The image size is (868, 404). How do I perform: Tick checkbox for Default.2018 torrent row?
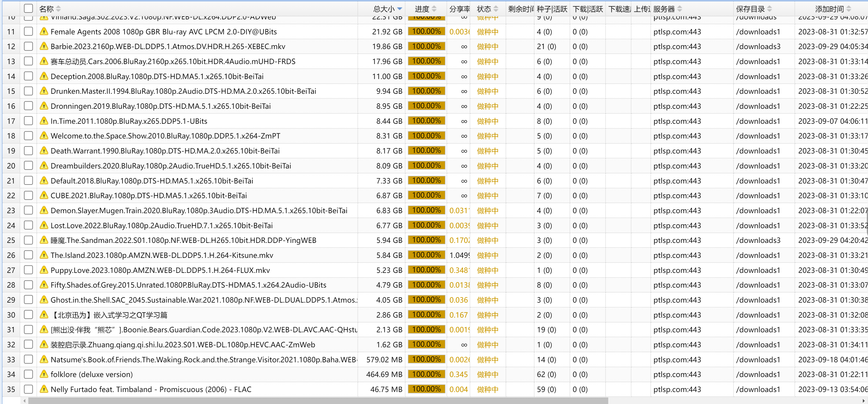point(29,181)
